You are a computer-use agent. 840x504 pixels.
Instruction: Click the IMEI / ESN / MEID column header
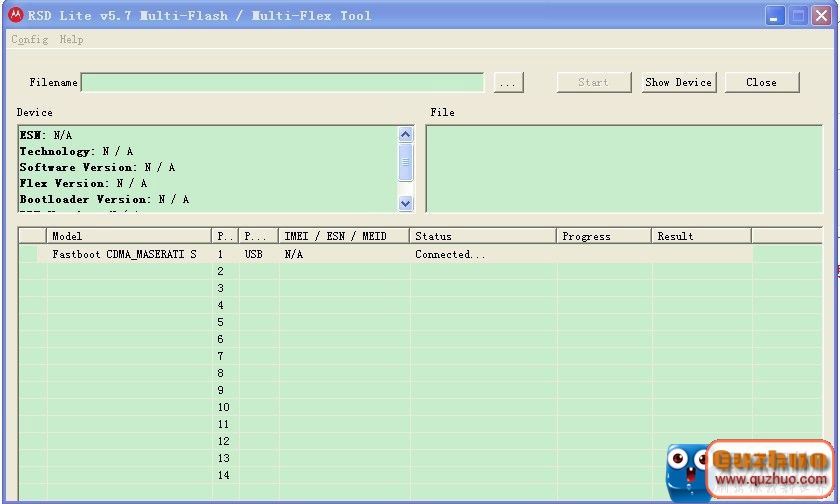[344, 236]
